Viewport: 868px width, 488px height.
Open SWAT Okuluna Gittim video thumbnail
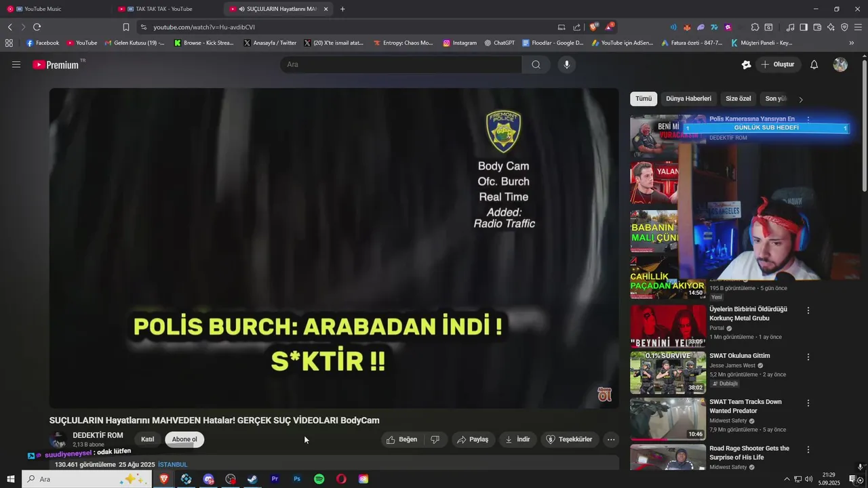pos(668,373)
